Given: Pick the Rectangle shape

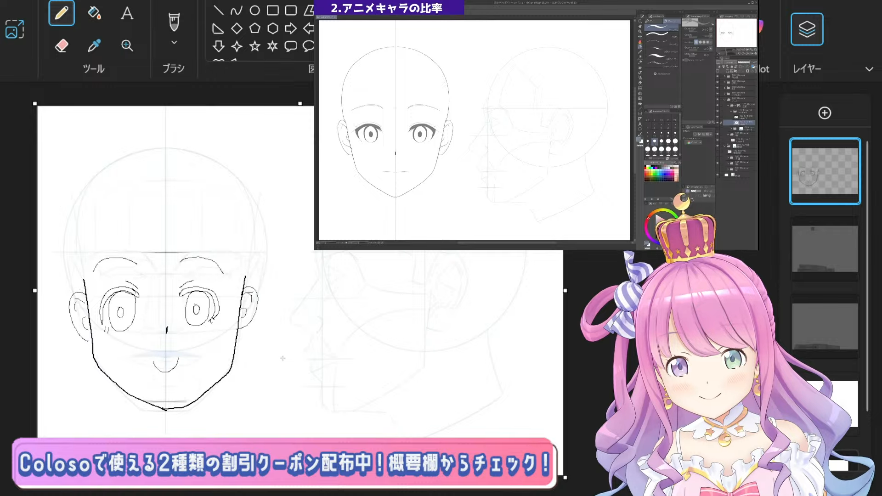Looking at the screenshot, I should click(272, 10).
